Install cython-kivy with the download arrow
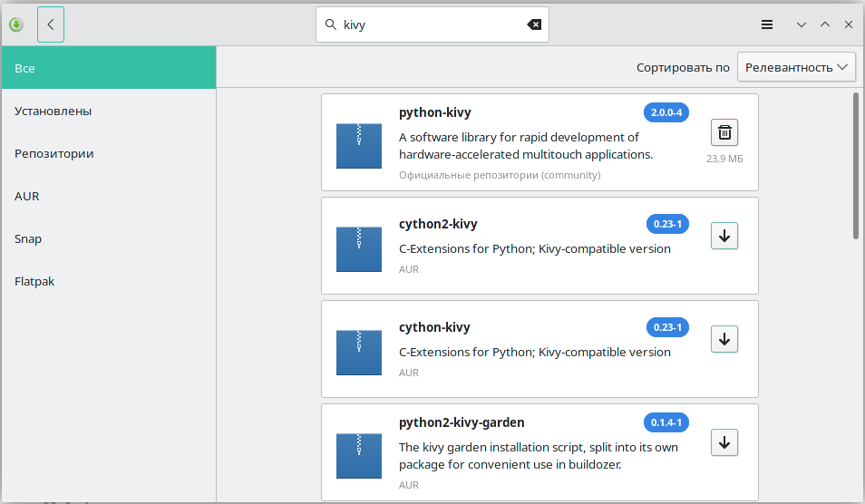Viewport: 865px width, 504px height. point(724,339)
